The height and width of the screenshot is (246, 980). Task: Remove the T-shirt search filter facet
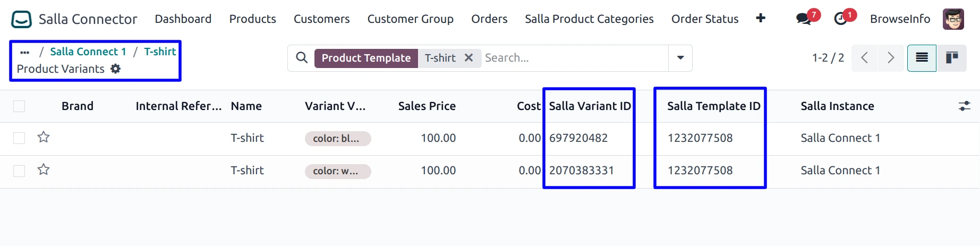[x=468, y=58]
